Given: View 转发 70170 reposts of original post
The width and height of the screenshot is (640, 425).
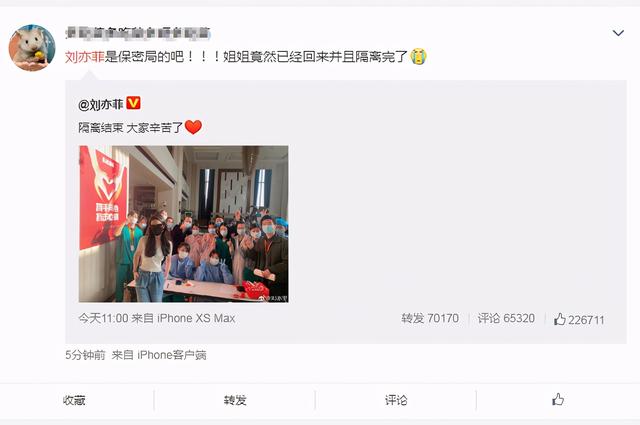Looking at the screenshot, I should coord(430,318).
